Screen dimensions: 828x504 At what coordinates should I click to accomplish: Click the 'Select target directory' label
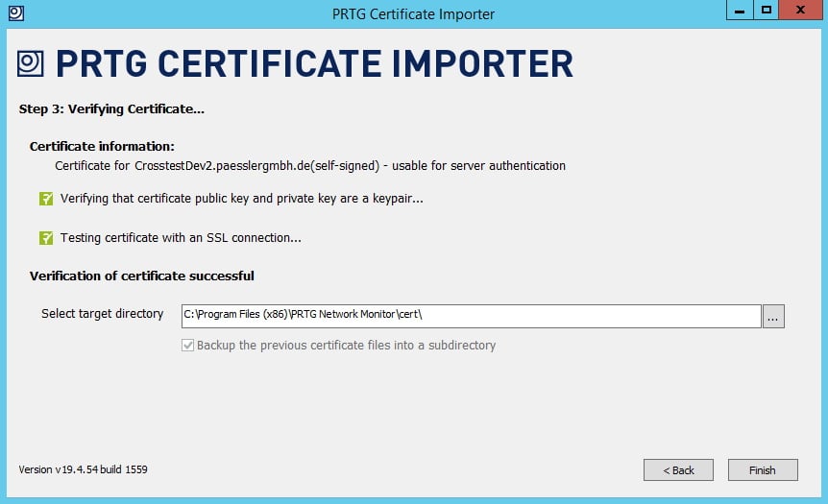point(103,314)
